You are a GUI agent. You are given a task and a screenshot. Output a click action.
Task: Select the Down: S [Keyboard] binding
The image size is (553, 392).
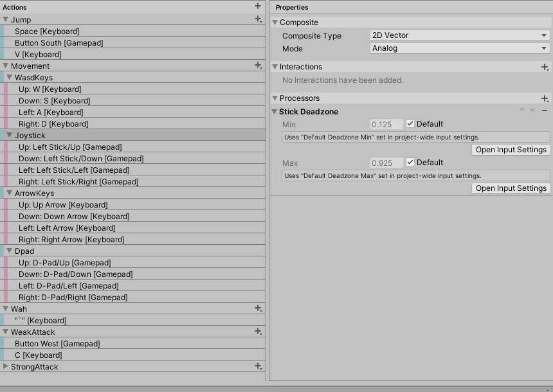(x=133, y=100)
